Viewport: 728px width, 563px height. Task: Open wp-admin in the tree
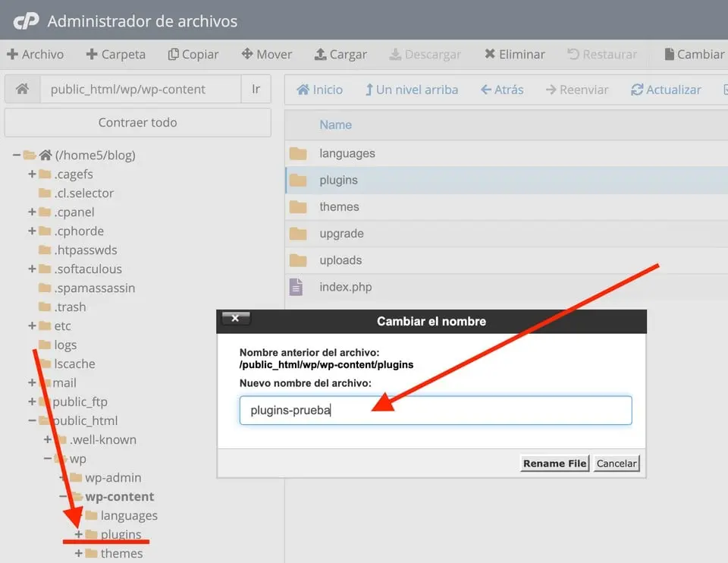[x=113, y=477]
